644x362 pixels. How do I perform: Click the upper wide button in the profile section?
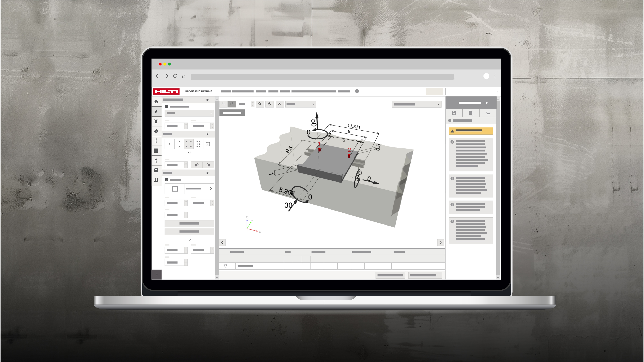(189, 224)
